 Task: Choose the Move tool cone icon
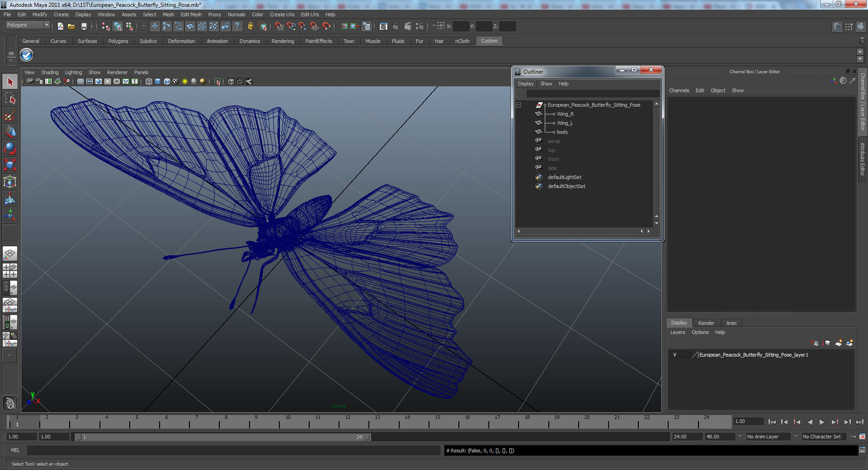[10, 132]
